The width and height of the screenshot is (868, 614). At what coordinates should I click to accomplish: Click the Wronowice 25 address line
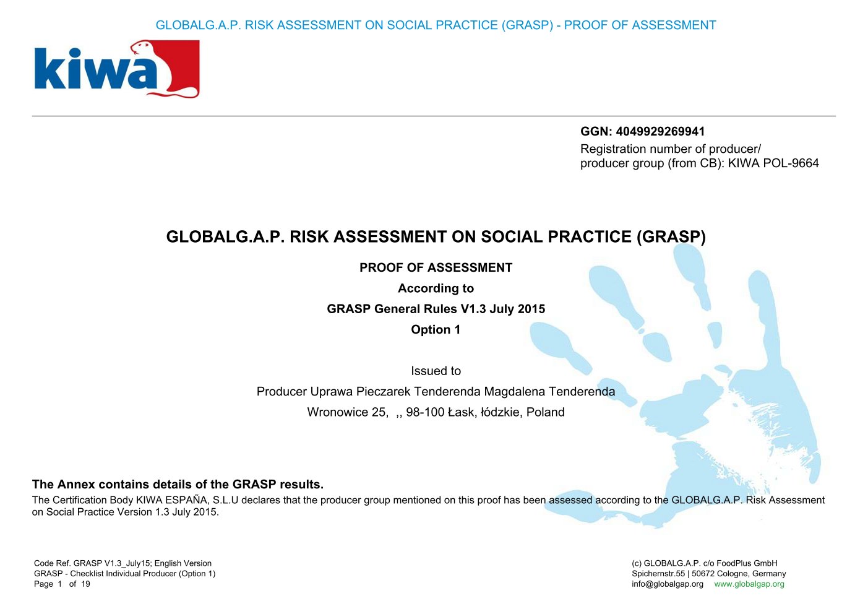(436, 412)
